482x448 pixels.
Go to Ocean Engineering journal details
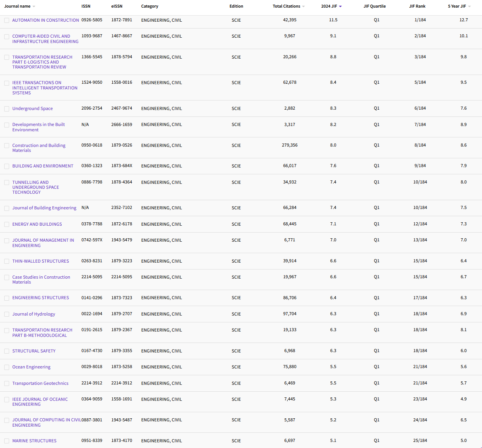click(31, 367)
